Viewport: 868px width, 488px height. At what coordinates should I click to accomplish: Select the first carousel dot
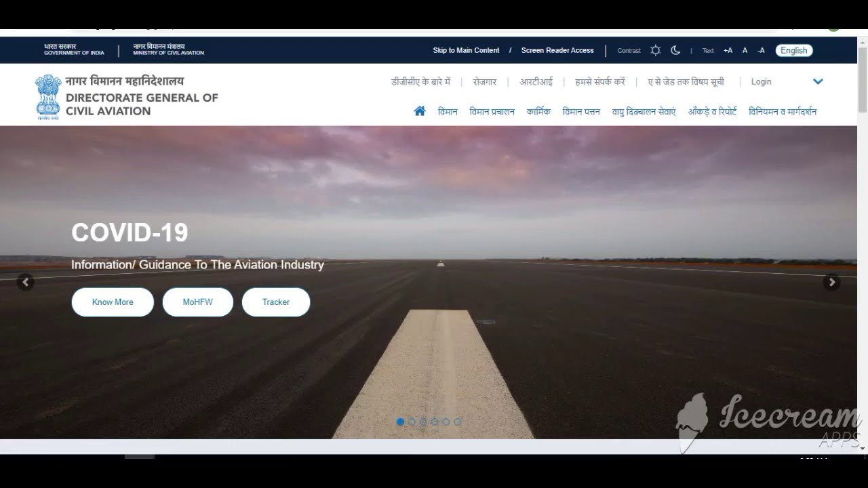pyautogui.click(x=400, y=422)
